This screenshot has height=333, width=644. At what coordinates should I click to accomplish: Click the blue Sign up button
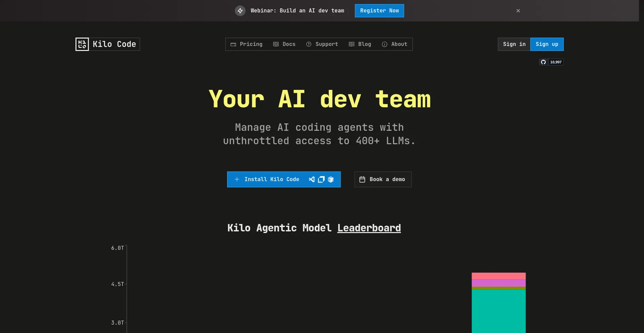tap(547, 44)
